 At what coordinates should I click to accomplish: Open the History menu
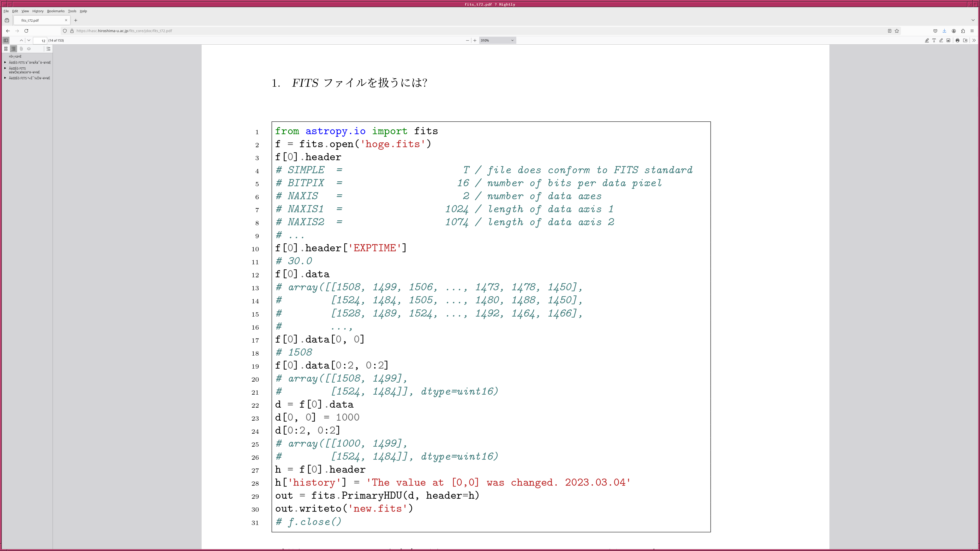[x=38, y=11]
